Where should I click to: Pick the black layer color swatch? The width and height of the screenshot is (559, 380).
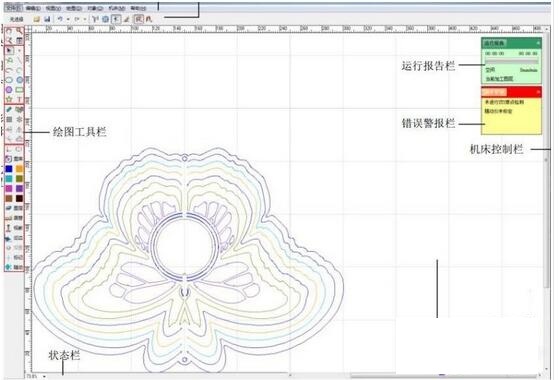click(19, 198)
